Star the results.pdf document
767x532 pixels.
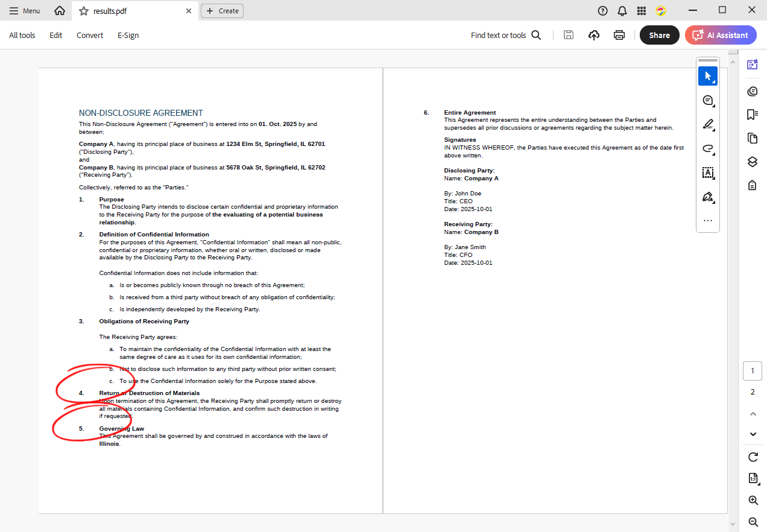84,11
